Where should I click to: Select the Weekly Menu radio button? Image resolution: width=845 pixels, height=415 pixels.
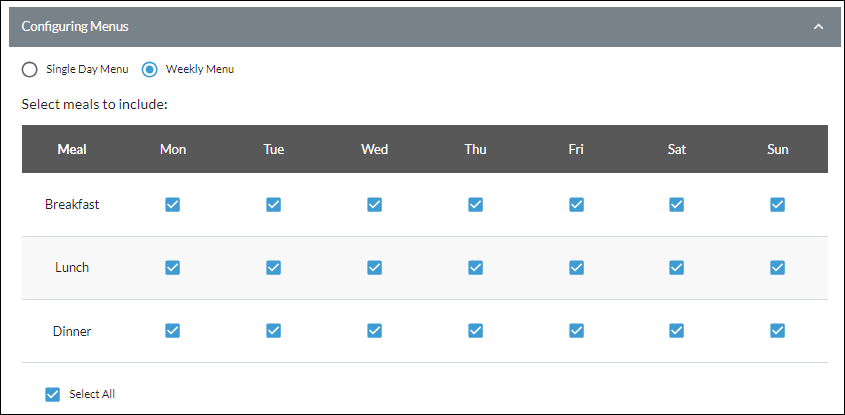click(x=149, y=70)
